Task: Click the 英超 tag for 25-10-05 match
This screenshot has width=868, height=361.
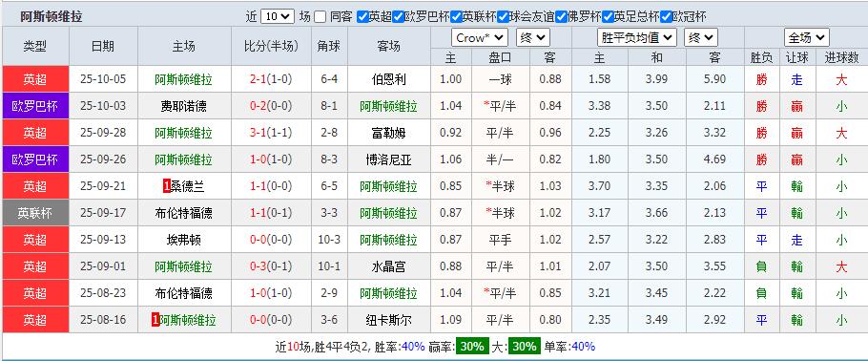Action: 35,79
